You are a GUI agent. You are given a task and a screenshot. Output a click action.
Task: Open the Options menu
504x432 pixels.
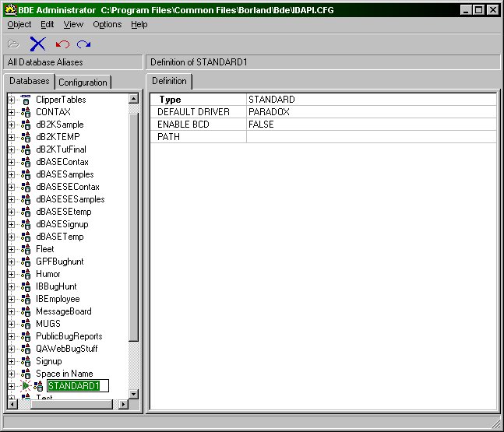[x=107, y=24]
